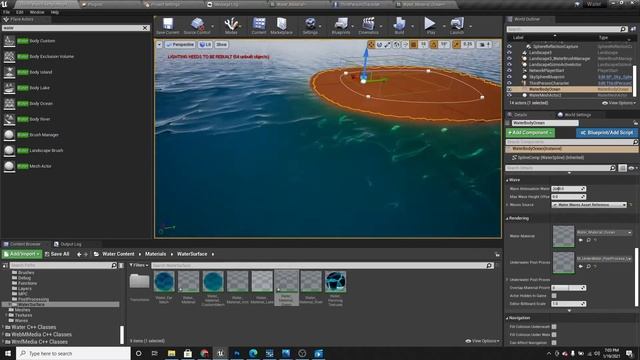Viewport: 640px width, 360px height.
Task: Toggle Fill Collision Underneath checkbox
Action: pos(554,327)
